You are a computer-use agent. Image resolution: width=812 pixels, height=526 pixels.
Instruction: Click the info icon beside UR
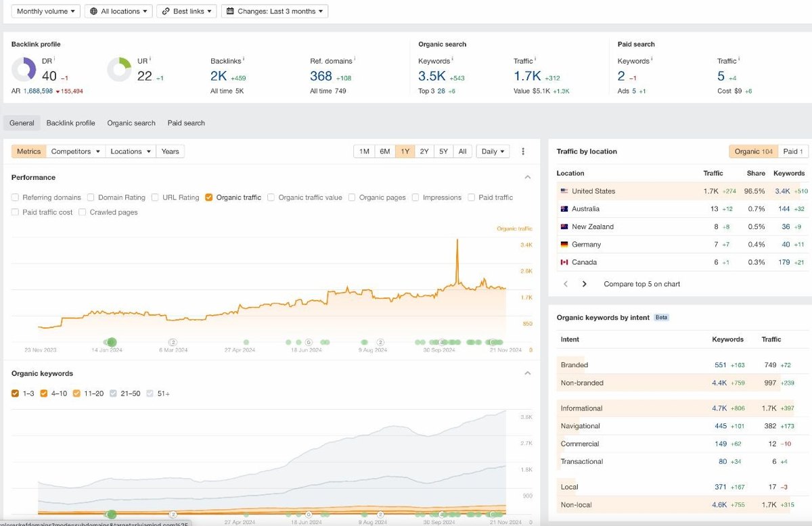[150, 59]
